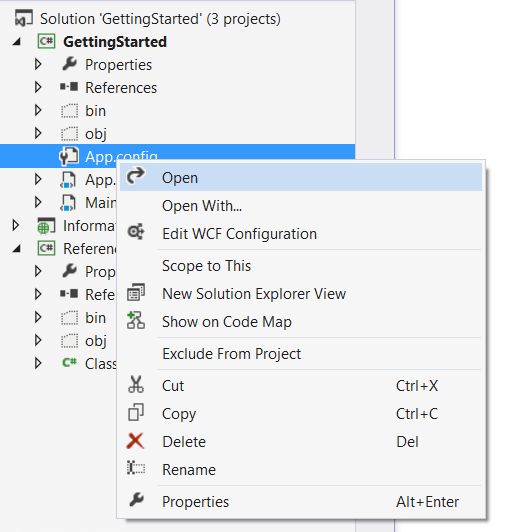Expand the Informa web project node

(x=15, y=225)
